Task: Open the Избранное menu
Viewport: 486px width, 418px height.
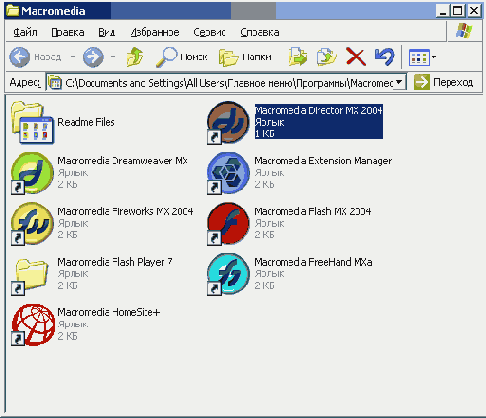Action: click(x=155, y=32)
